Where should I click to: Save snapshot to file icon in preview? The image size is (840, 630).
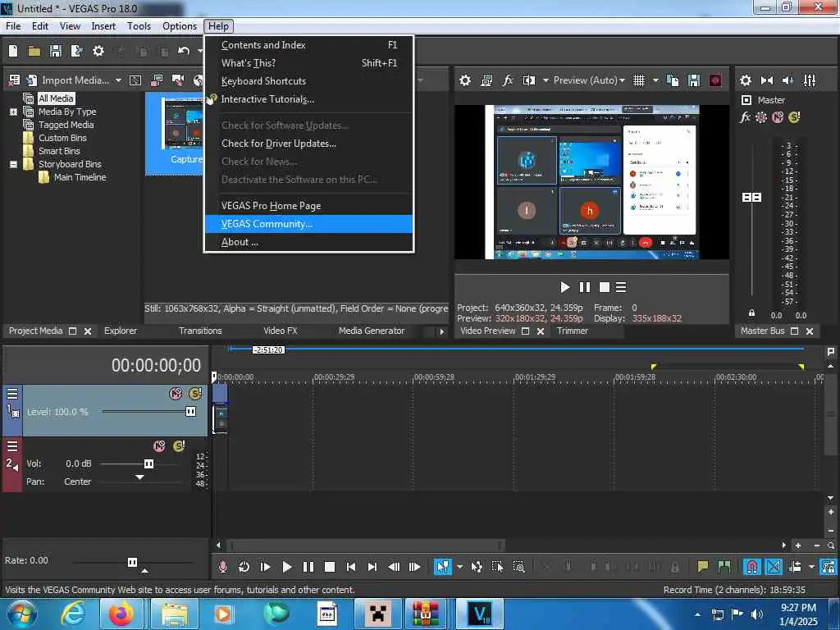pos(694,80)
